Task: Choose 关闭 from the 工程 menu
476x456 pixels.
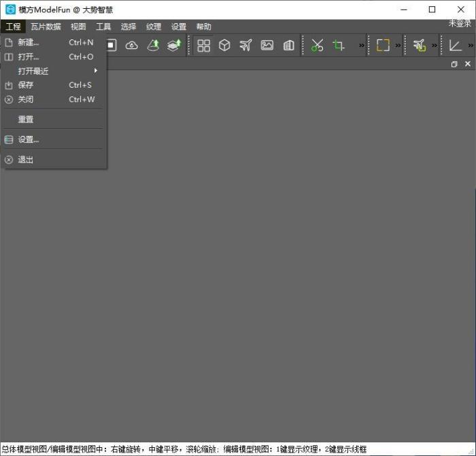Action: click(54, 99)
